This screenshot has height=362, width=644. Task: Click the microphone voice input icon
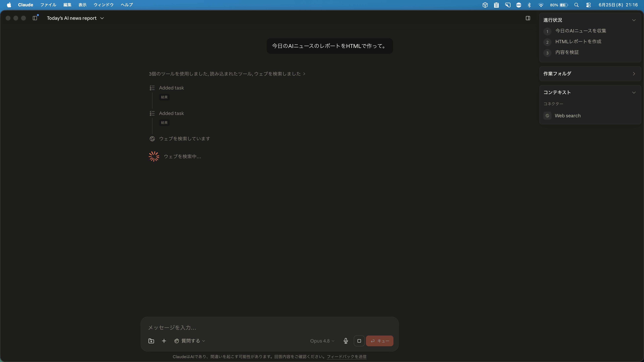pyautogui.click(x=346, y=341)
